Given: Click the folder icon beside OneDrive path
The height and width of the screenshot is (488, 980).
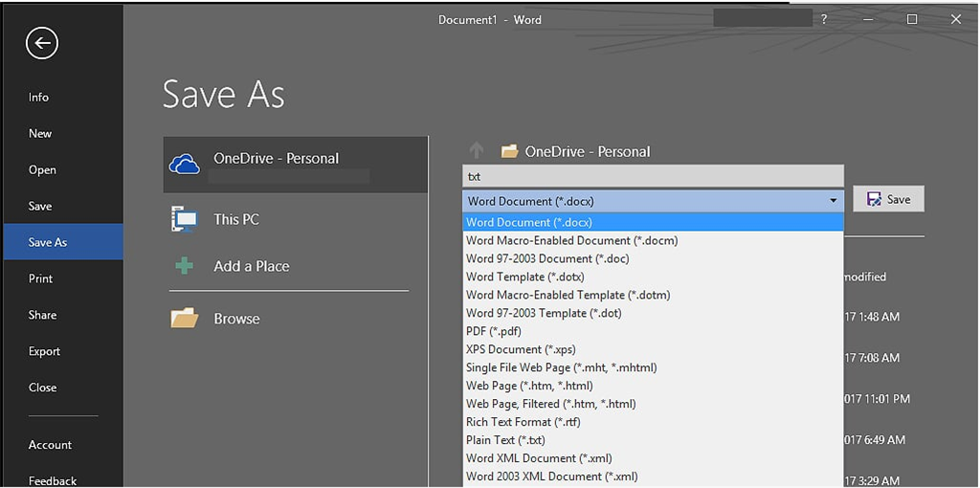Looking at the screenshot, I should coord(509,151).
